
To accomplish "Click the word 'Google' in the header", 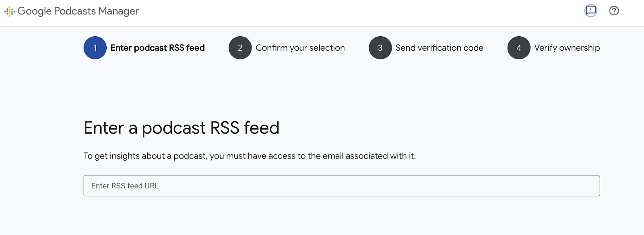I will coord(34,11).
